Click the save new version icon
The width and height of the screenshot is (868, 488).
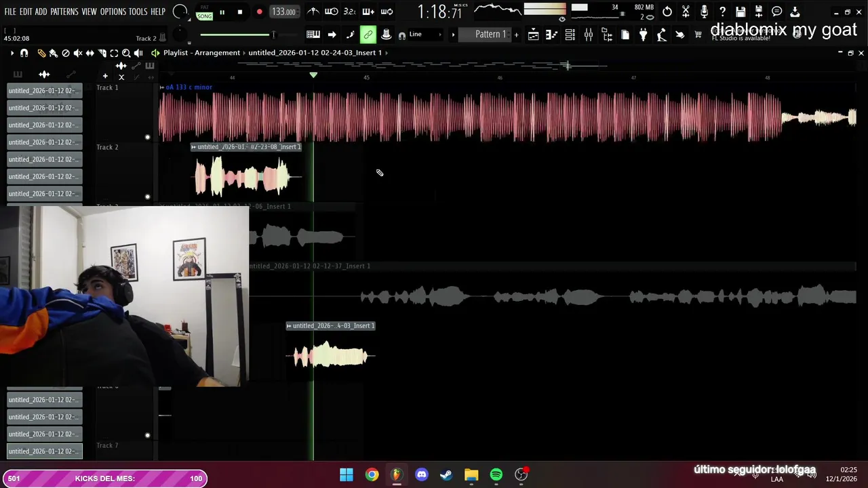(x=759, y=12)
